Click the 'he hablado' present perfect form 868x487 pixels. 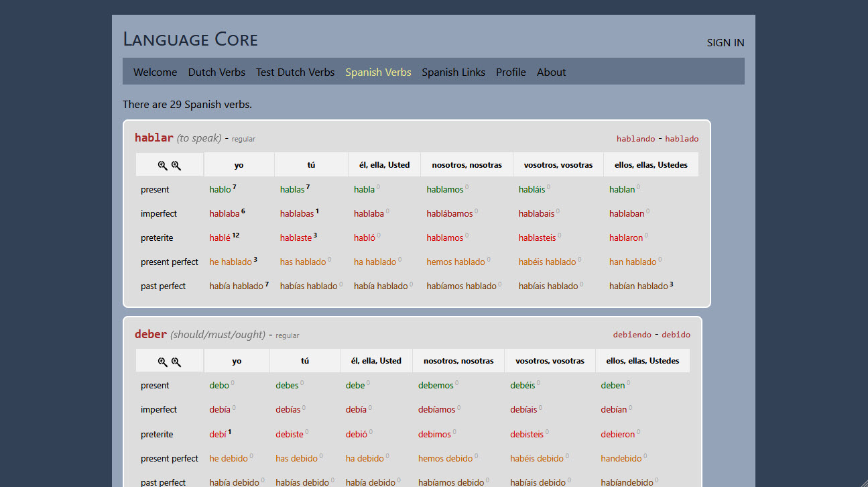coord(230,262)
